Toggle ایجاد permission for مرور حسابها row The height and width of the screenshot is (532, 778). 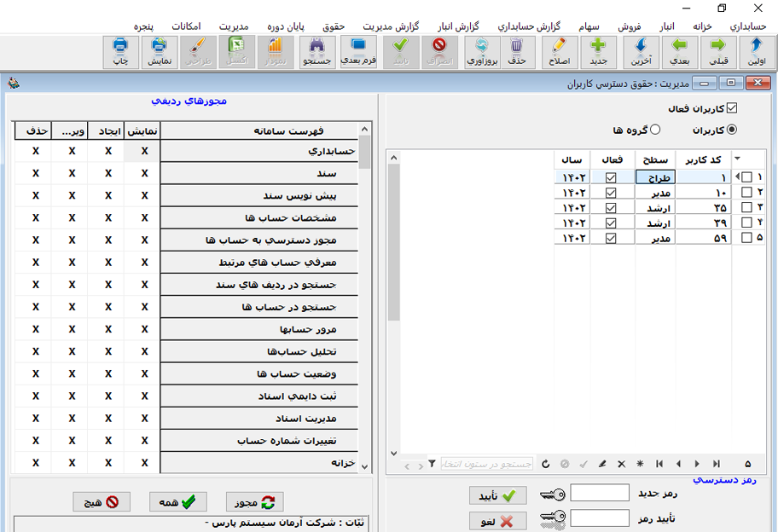click(x=108, y=329)
